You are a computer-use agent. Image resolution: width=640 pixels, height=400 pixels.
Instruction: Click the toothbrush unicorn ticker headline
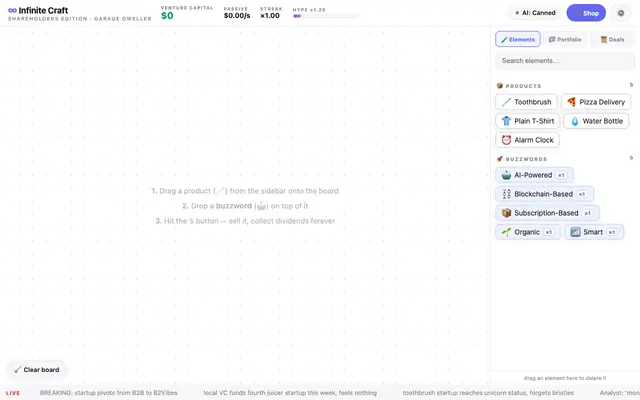click(x=488, y=393)
